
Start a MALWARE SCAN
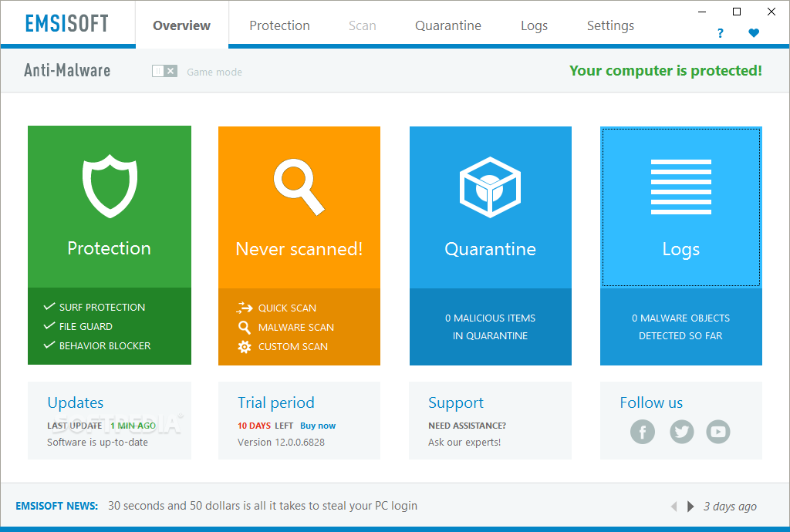tap(296, 327)
